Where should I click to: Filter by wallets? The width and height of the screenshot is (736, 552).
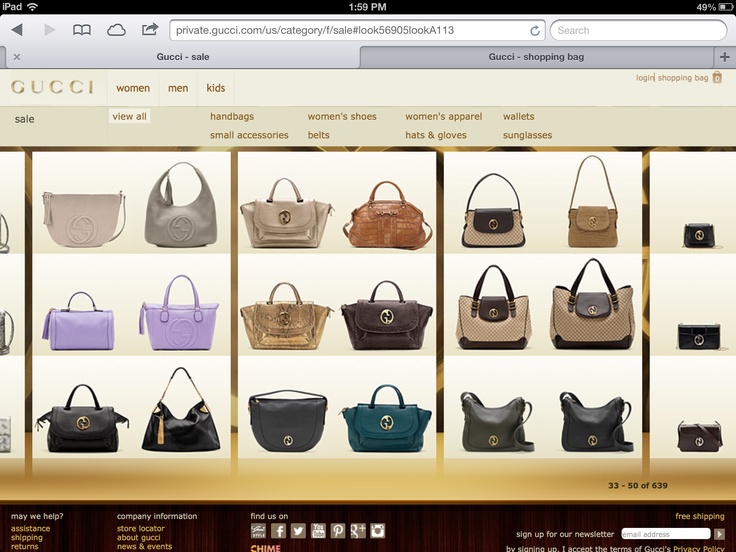(x=518, y=116)
